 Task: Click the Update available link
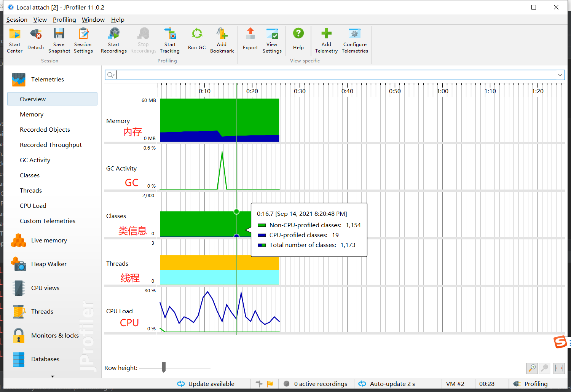pos(212,384)
